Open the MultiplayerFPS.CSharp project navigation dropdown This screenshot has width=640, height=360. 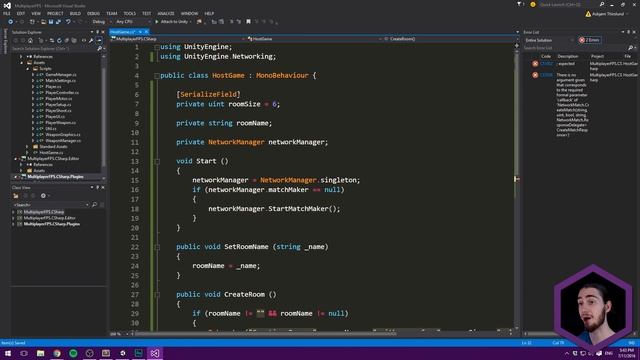coord(178,39)
